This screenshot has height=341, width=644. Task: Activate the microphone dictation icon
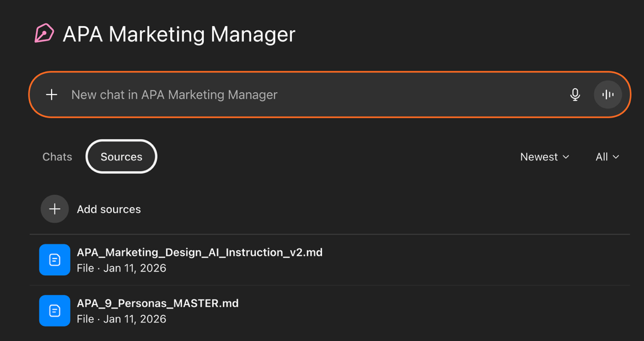tap(575, 95)
